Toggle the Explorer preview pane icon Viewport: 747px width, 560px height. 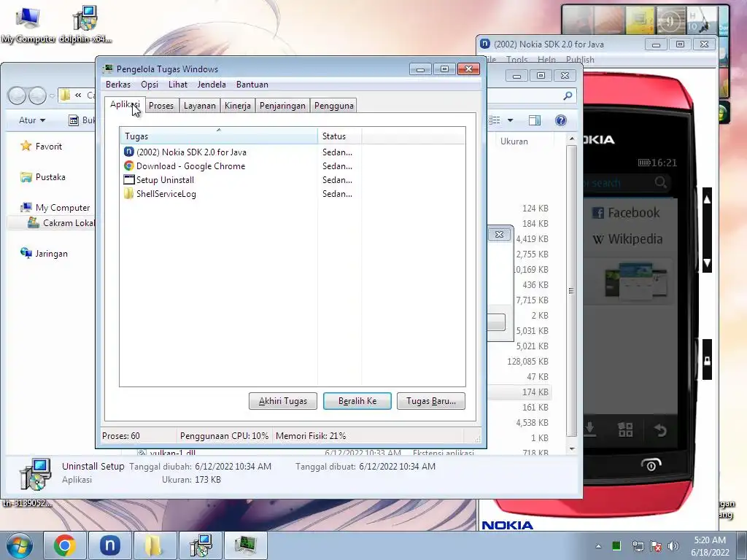tap(535, 120)
